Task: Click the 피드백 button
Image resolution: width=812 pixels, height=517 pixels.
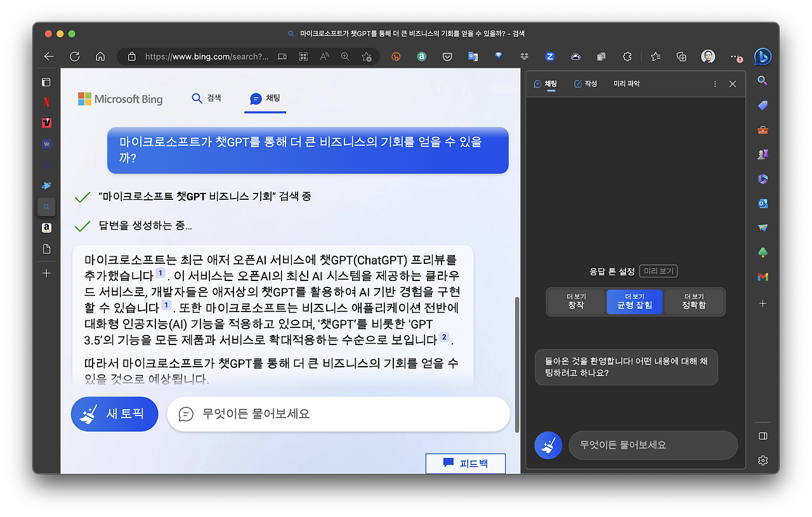Action: [x=465, y=463]
